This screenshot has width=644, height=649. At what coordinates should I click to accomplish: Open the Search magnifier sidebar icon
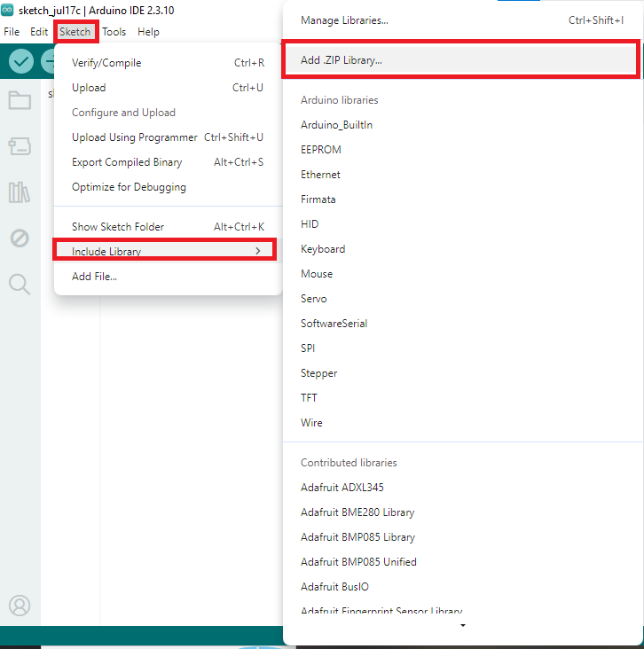click(20, 285)
